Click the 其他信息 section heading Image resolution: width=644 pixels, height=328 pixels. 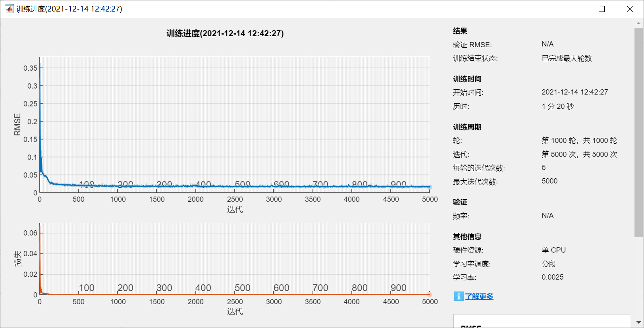click(x=467, y=237)
